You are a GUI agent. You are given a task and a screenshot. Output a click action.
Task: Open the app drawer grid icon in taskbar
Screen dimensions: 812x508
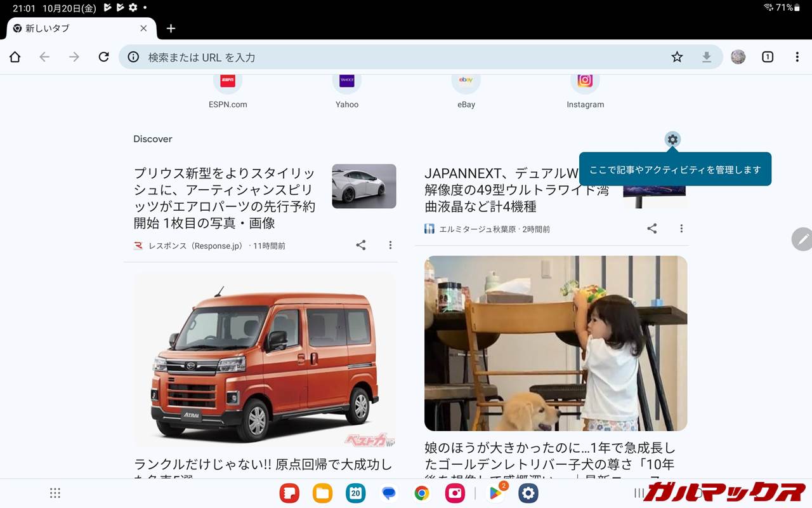click(55, 493)
